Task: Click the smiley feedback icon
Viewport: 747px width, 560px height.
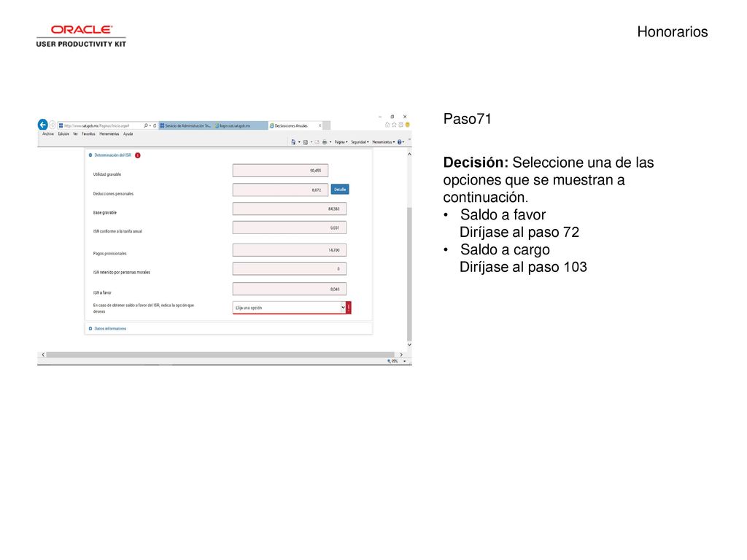Action: click(407, 125)
